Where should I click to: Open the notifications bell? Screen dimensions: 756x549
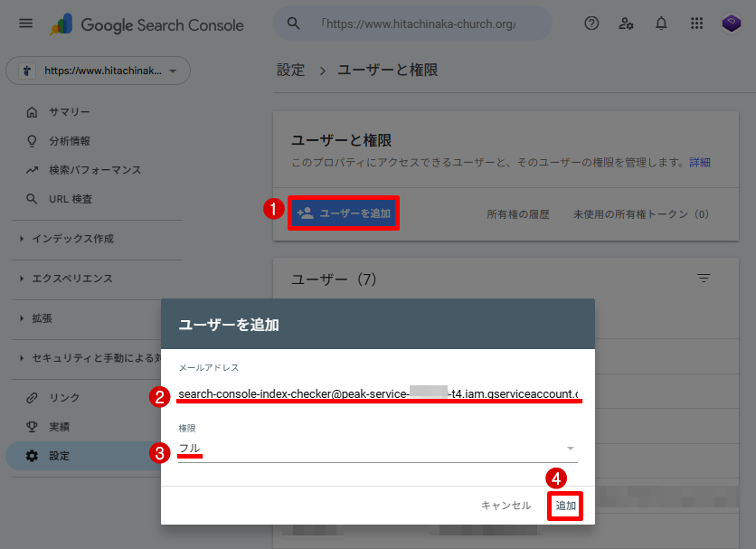click(x=661, y=24)
